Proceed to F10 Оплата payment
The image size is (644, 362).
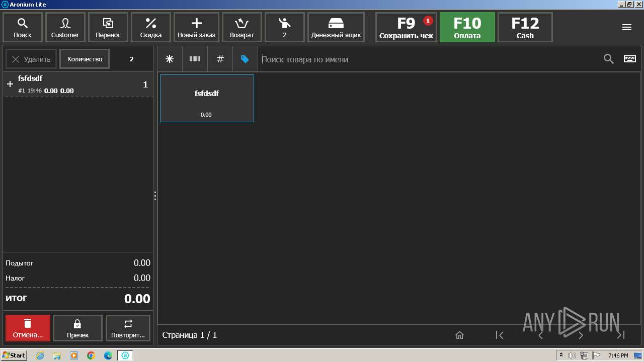(x=467, y=27)
